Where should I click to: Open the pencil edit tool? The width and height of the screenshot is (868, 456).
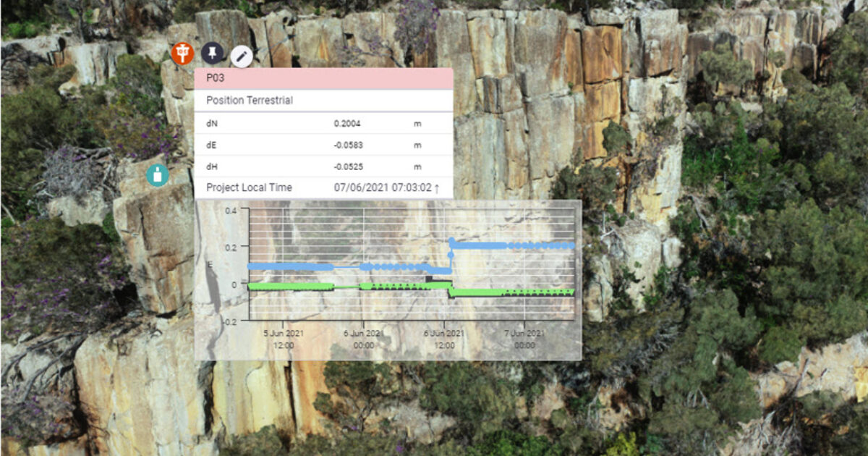[242, 56]
